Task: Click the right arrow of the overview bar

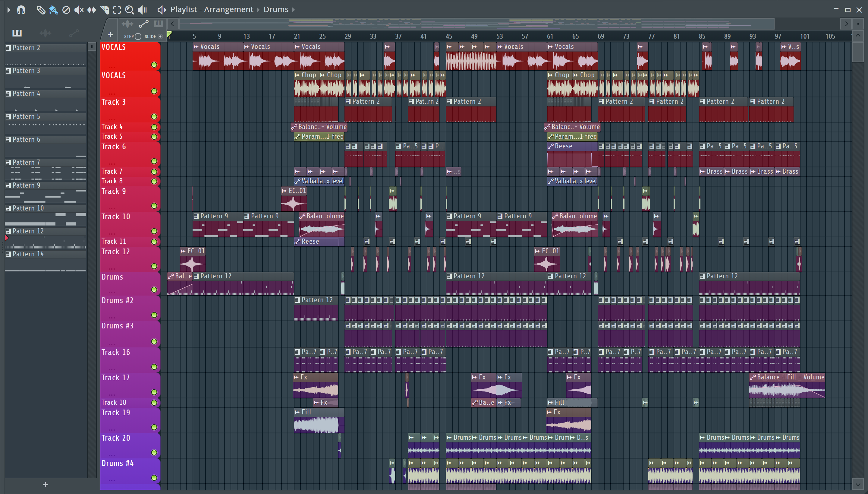Action: point(846,24)
